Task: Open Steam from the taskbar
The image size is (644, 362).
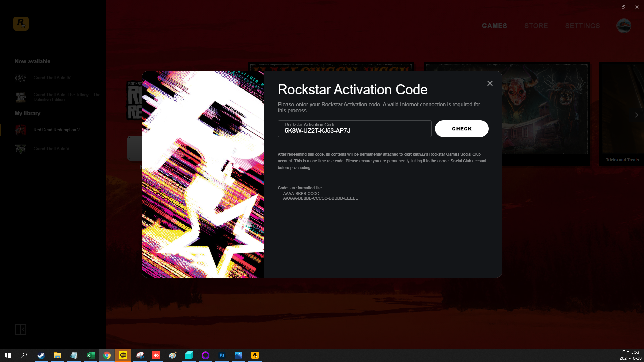Action: click(41, 355)
